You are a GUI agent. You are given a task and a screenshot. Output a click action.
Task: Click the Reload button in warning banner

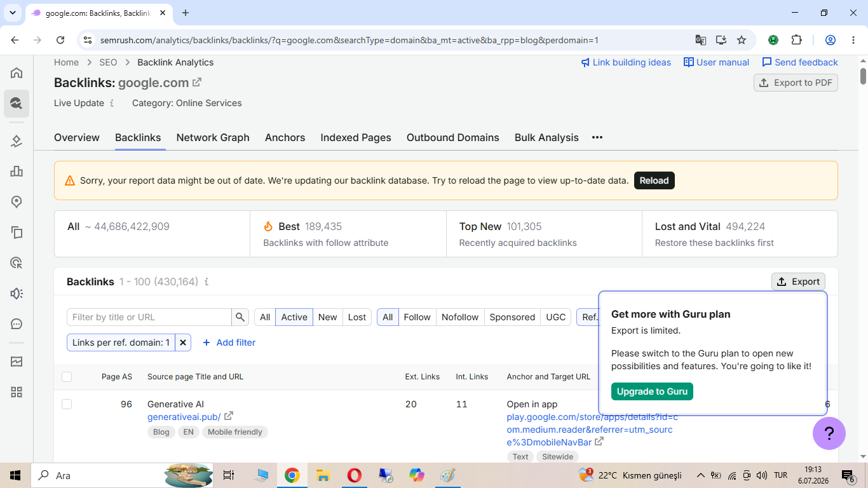[654, 180]
